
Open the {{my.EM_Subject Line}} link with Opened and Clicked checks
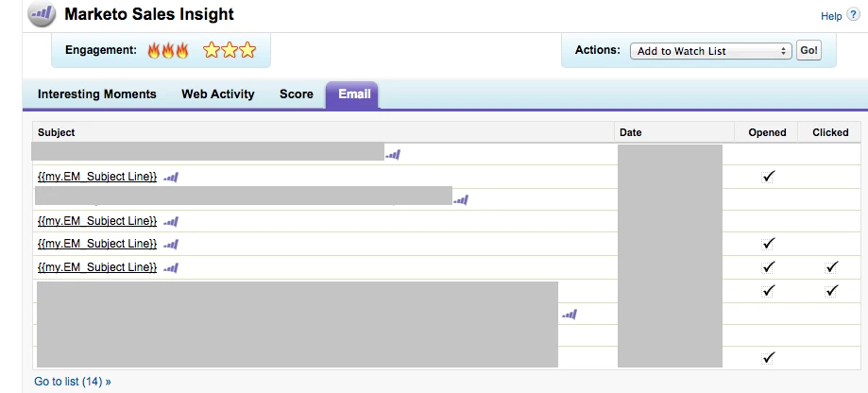tap(97, 266)
